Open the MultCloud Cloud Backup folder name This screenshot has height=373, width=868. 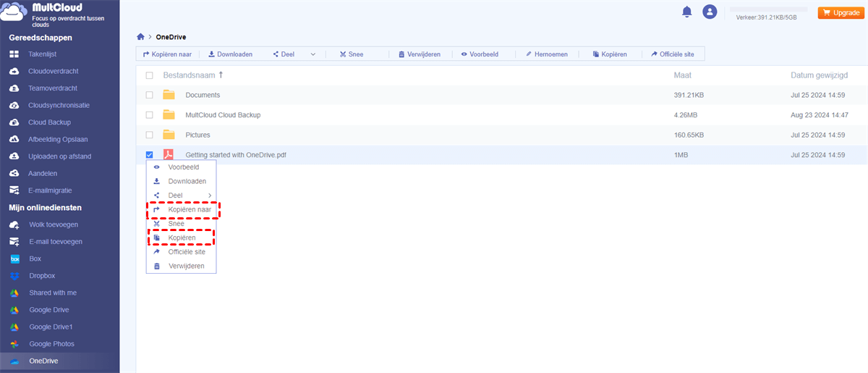223,114
